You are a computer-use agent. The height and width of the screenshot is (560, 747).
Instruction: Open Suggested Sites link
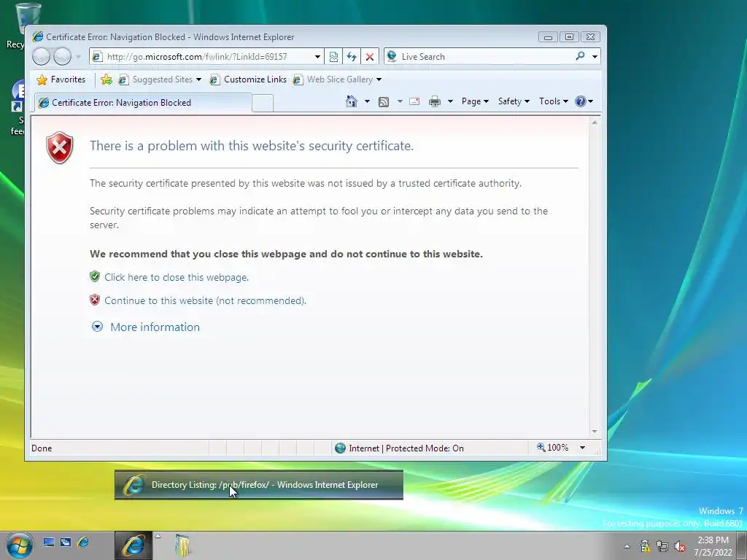point(160,79)
